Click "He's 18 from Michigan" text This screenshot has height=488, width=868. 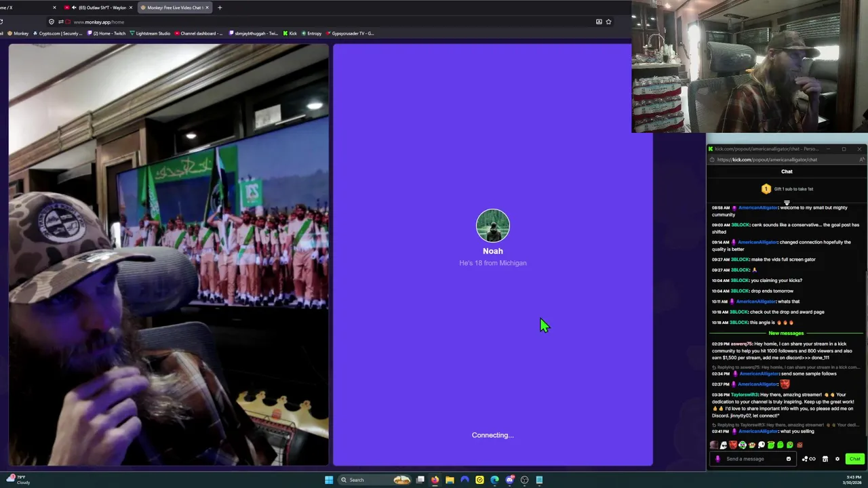pyautogui.click(x=493, y=263)
